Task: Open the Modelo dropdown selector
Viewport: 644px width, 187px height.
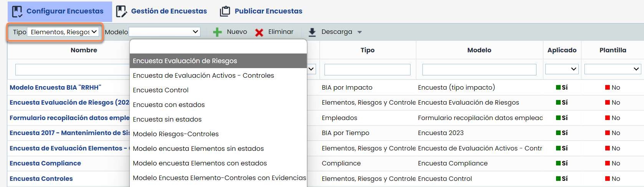Action: click(164, 32)
